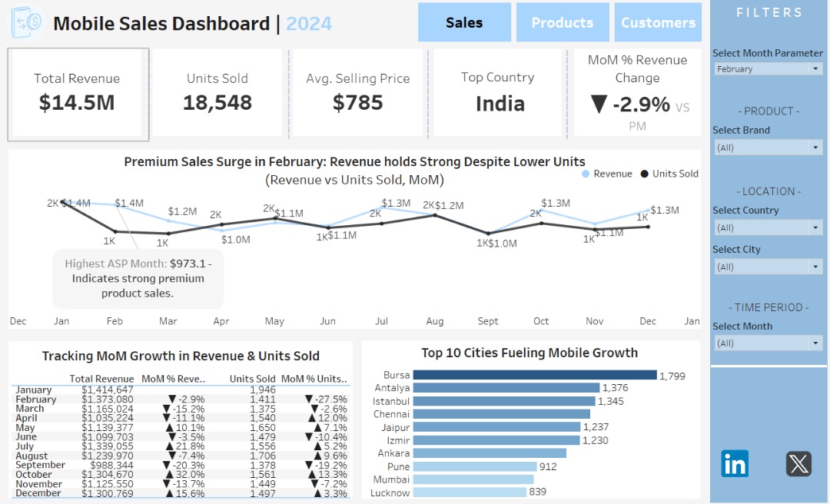This screenshot has height=504, width=830.
Task: Click the Total Revenue column header
Action: click(x=101, y=379)
